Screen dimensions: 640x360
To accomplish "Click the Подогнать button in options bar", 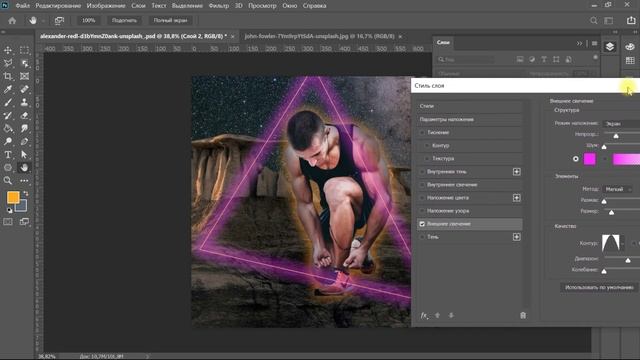I will pyautogui.click(x=124, y=20).
